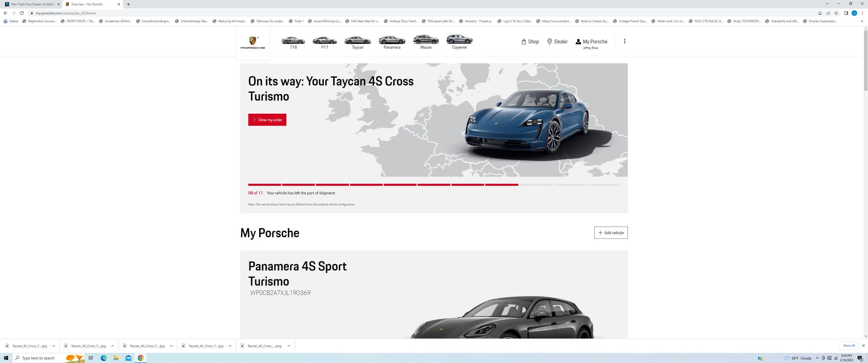Click the Type here to search box
The image size is (868, 363).
tap(49, 358)
